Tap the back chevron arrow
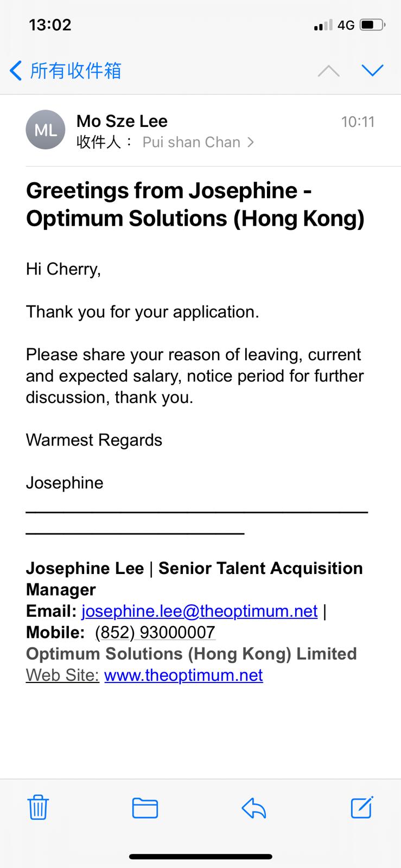The image size is (401, 868). click(16, 71)
